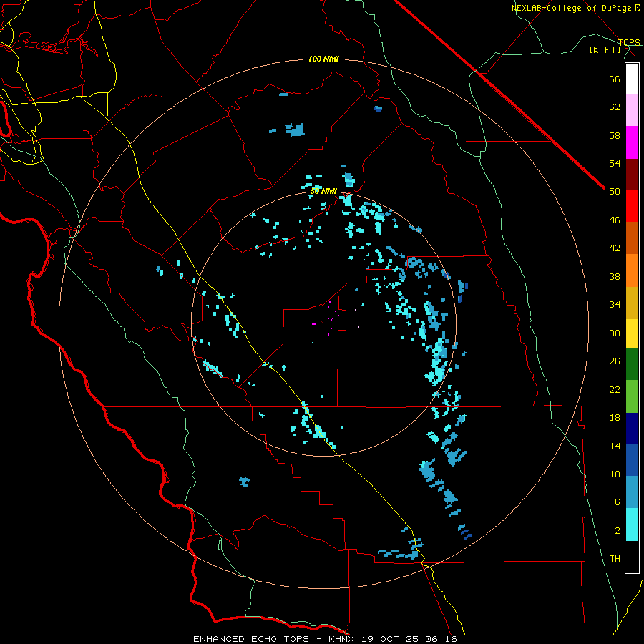The width and height of the screenshot is (644, 644).
Task: Click the dark red swatch between 50 and 54
Action: (x=632, y=175)
